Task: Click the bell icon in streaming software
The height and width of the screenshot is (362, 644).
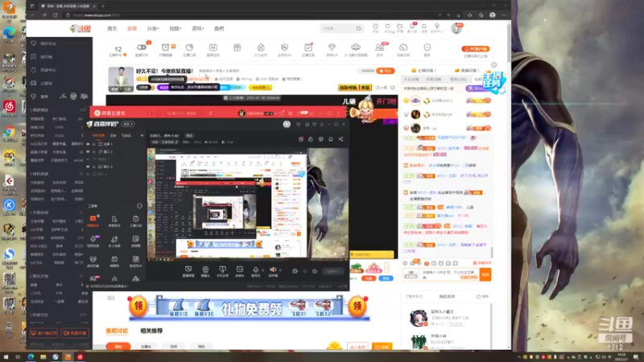Action: coord(331,139)
